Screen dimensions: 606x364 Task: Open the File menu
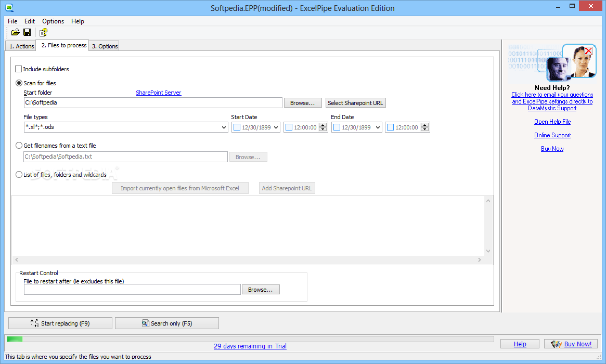(x=12, y=21)
